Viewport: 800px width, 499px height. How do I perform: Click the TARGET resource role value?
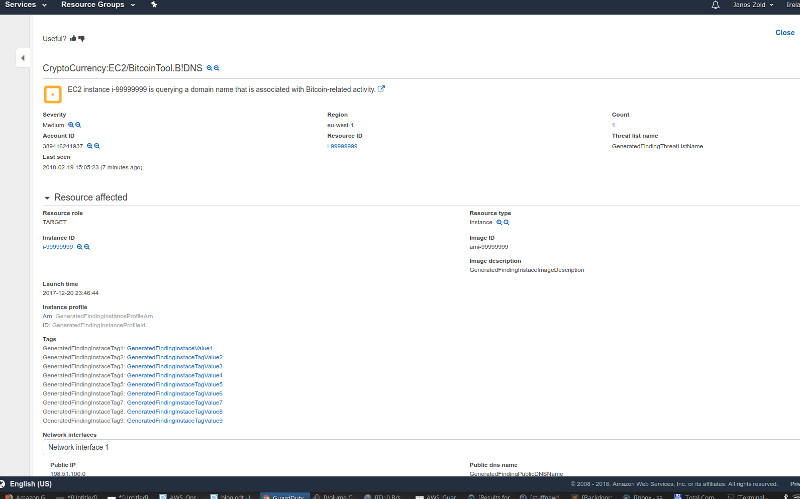[55, 222]
